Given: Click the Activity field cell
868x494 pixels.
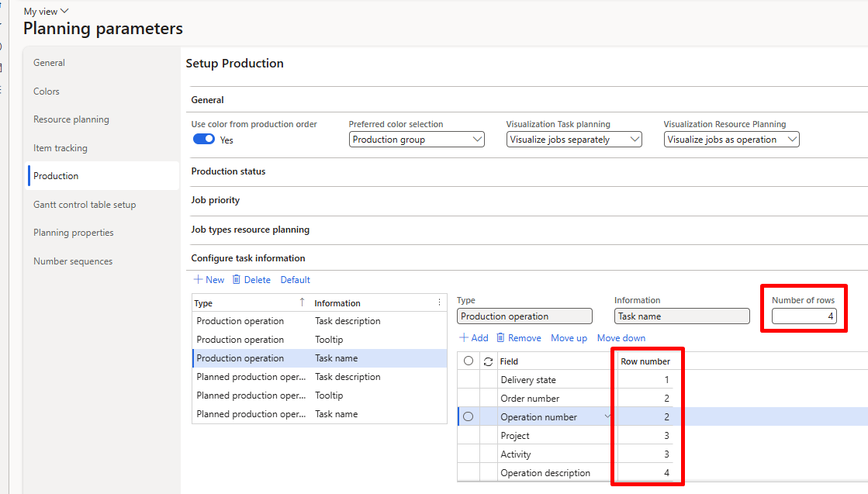Looking at the screenshot, I should click(x=555, y=454).
